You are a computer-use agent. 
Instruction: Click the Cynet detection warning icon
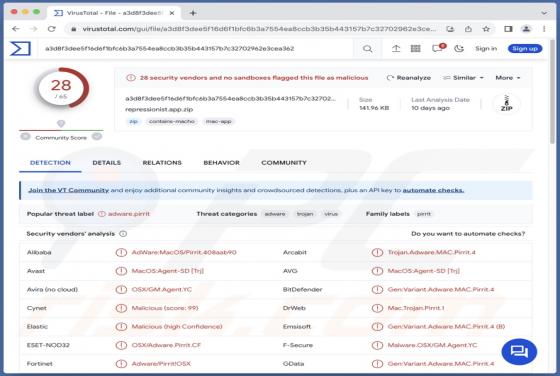[121, 308]
